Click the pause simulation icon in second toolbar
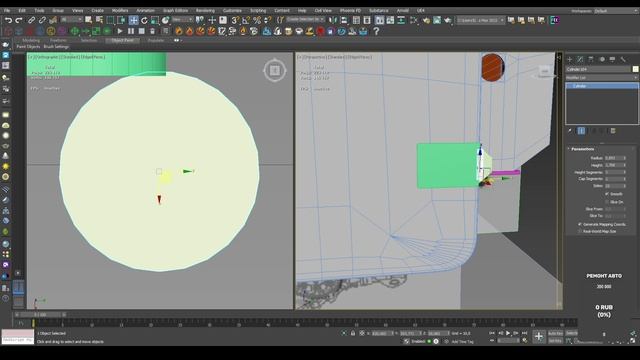640x360 pixels. [x=131, y=31]
